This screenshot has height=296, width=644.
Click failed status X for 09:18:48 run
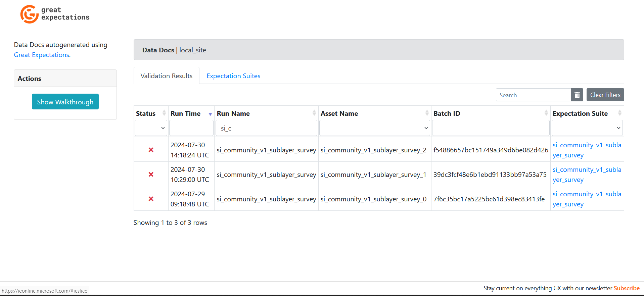coord(151,199)
